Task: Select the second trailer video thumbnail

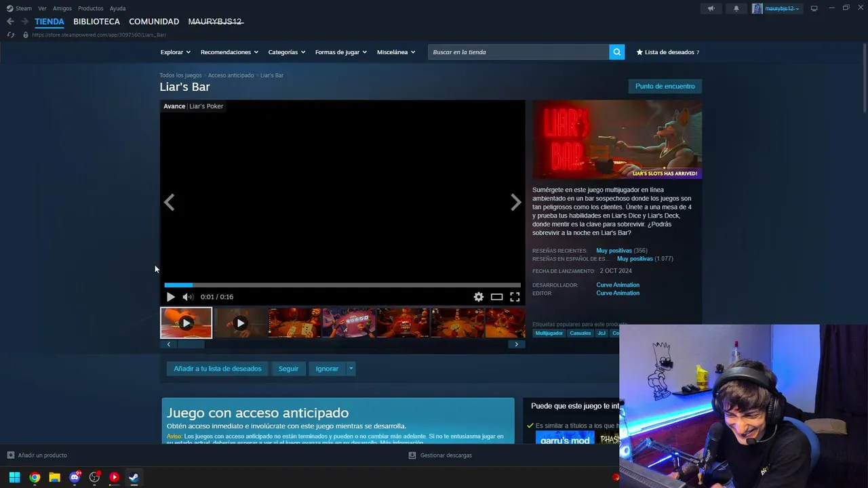Action: 240,323
